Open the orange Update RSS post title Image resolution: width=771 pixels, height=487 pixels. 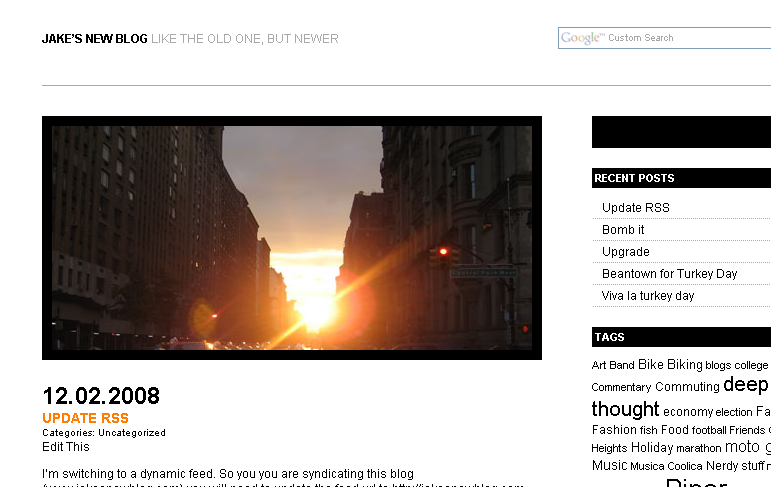pos(85,418)
